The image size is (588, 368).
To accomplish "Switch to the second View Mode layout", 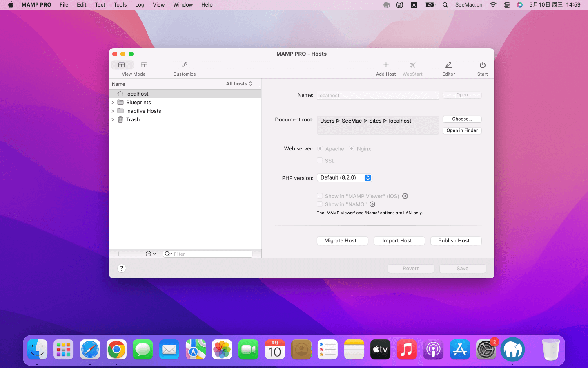I will [x=144, y=65].
